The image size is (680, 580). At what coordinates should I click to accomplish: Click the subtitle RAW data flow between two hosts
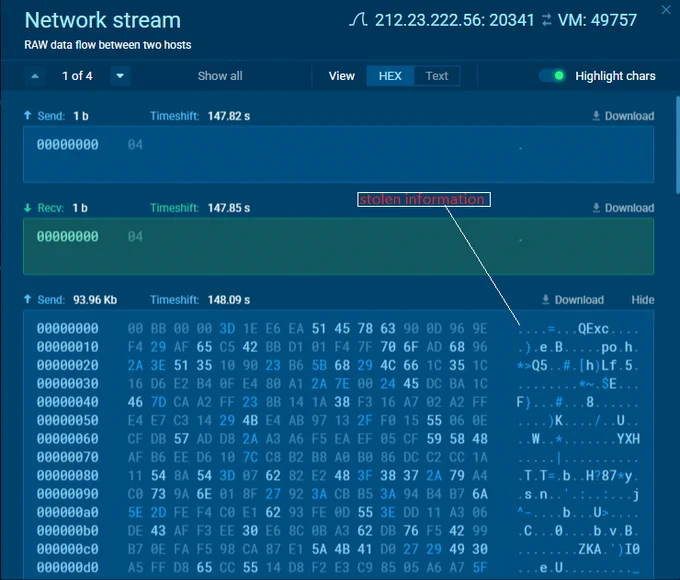pyautogui.click(x=108, y=45)
